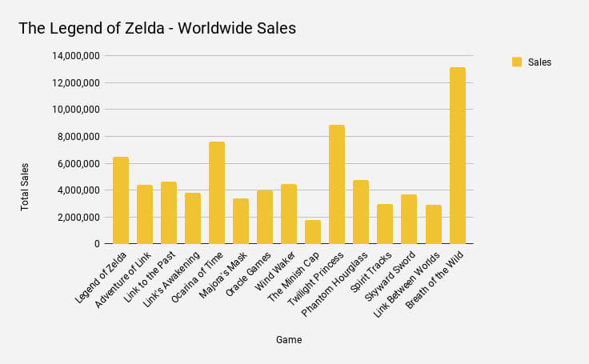Viewport: 589px width, 364px height.
Task: Click the chart title text
Action: point(157,29)
